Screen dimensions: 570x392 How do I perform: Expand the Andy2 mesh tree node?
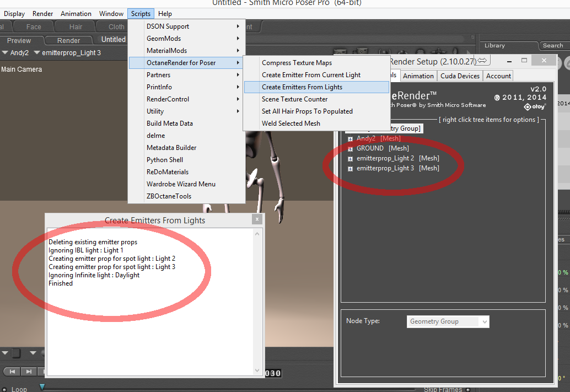(350, 139)
